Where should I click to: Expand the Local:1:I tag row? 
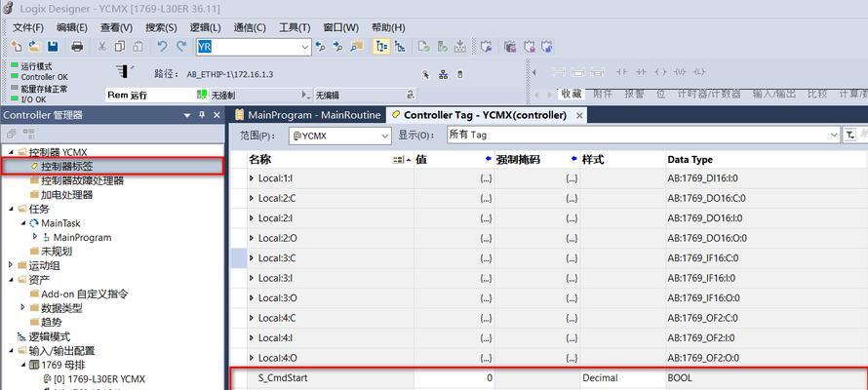tap(252, 178)
